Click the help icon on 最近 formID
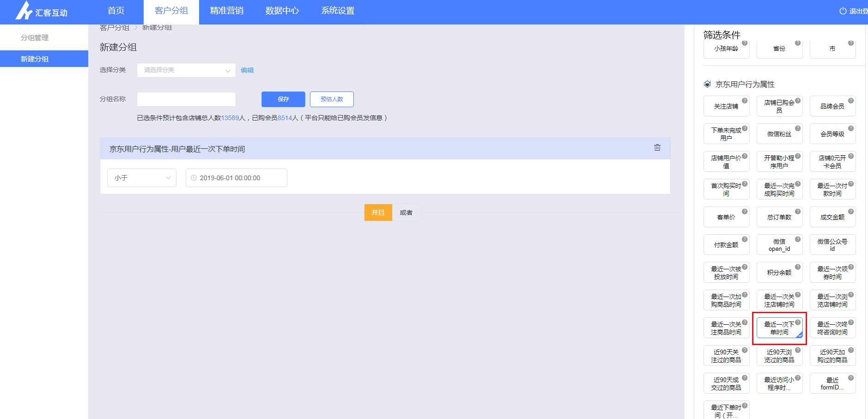This screenshot has width=868, height=419. 851,378
